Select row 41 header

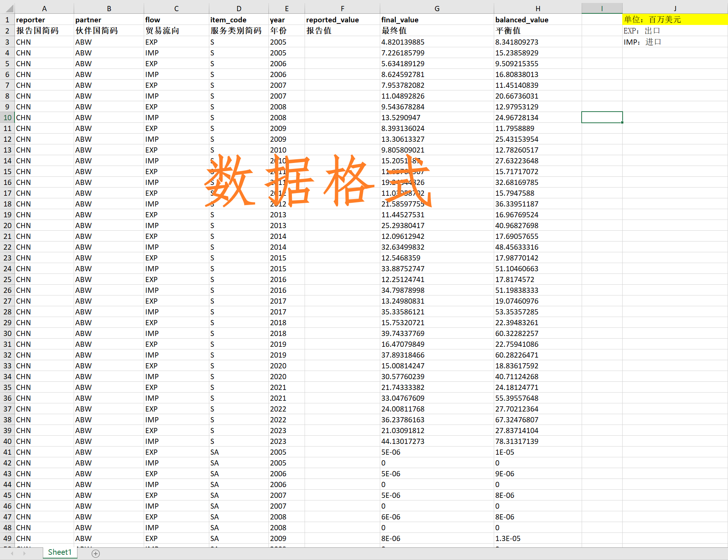click(x=7, y=452)
